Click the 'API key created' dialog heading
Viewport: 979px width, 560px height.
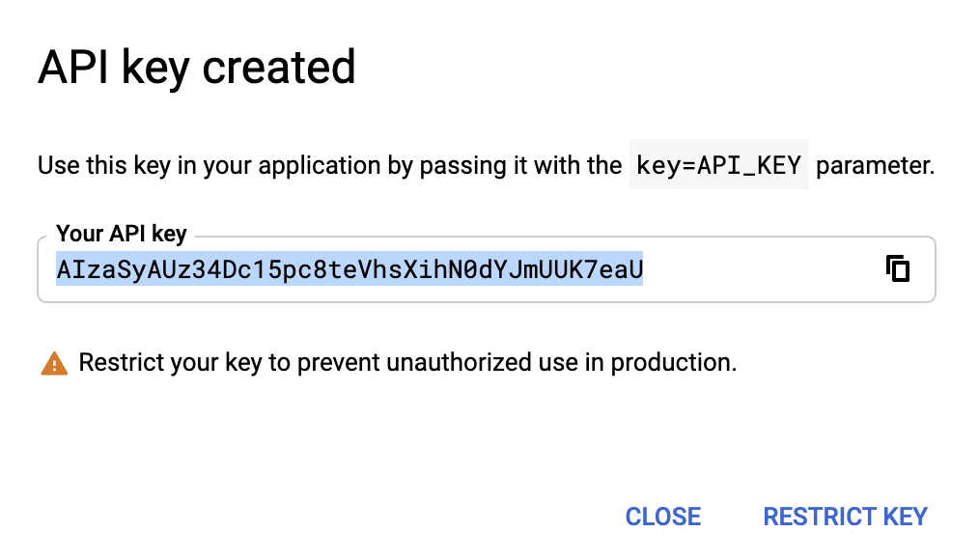[197, 68]
